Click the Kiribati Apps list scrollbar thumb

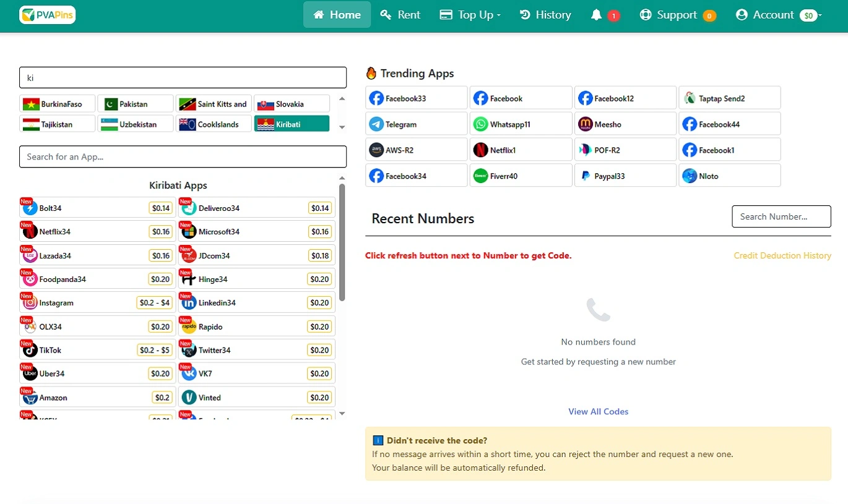point(342,242)
